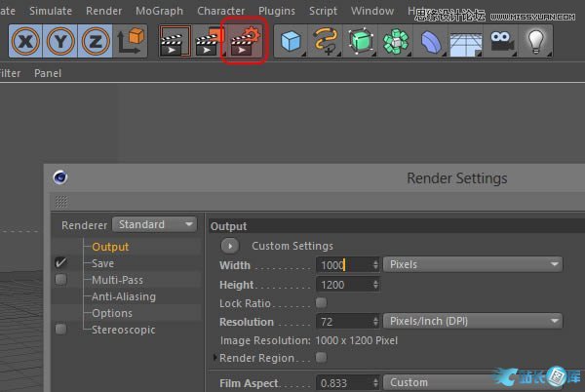Open the Pixels/Inch (DPI) unit dropdown
585x392 pixels.
(x=473, y=322)
